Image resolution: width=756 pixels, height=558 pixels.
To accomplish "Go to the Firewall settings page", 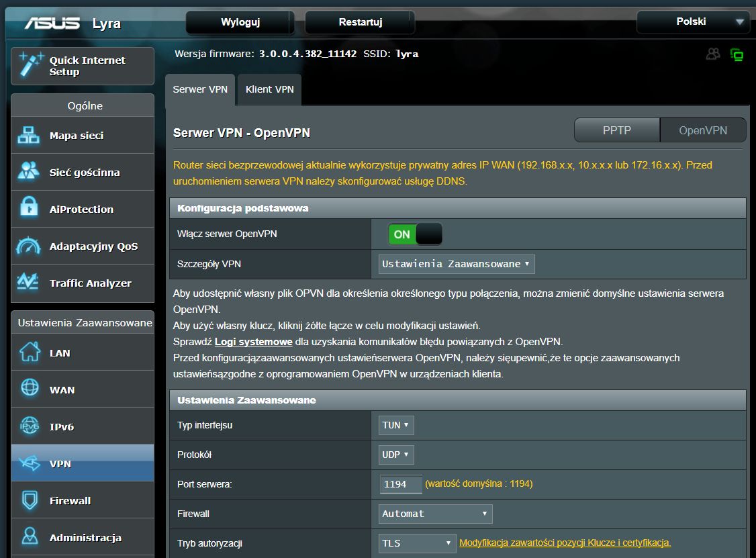I will [83, 500].
